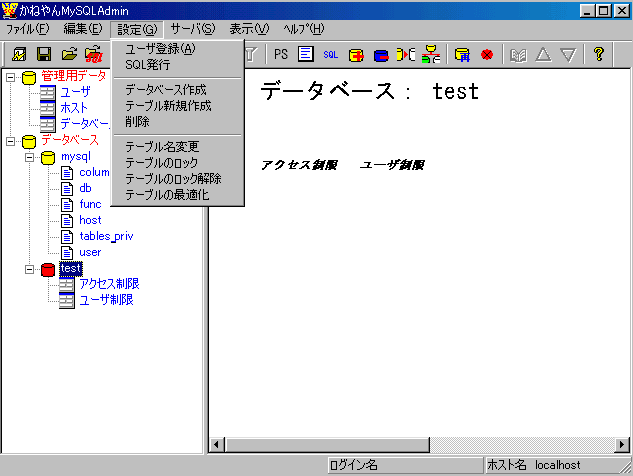The image size is (633, 476).
Task: Click the save floppy disk icon
Action: pyautogui.click(x=44, y=54)
